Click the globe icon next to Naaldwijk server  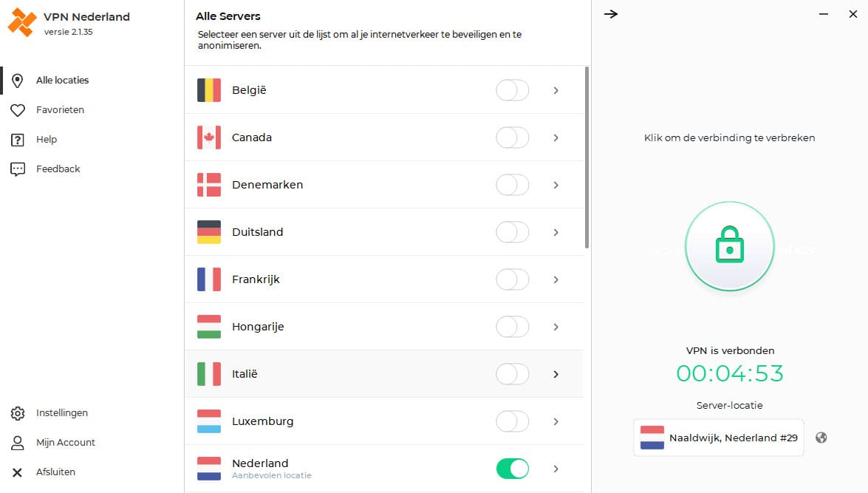click(x=821, y=438)
